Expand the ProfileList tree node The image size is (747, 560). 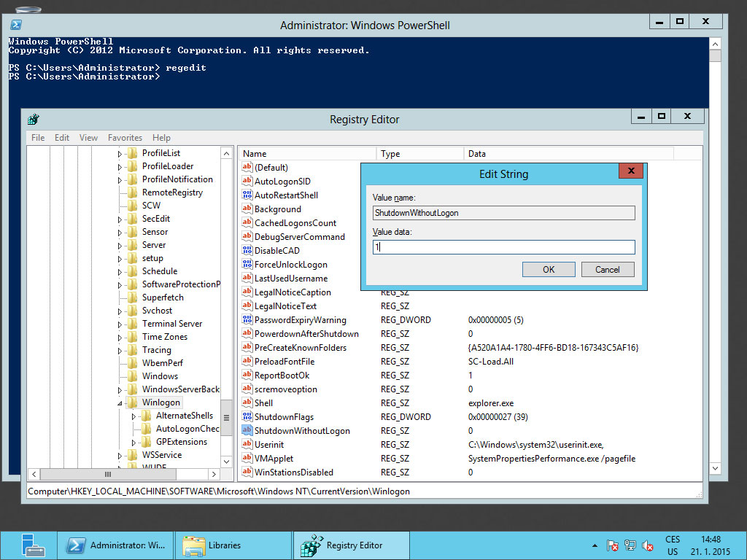[x=120, y=154]
